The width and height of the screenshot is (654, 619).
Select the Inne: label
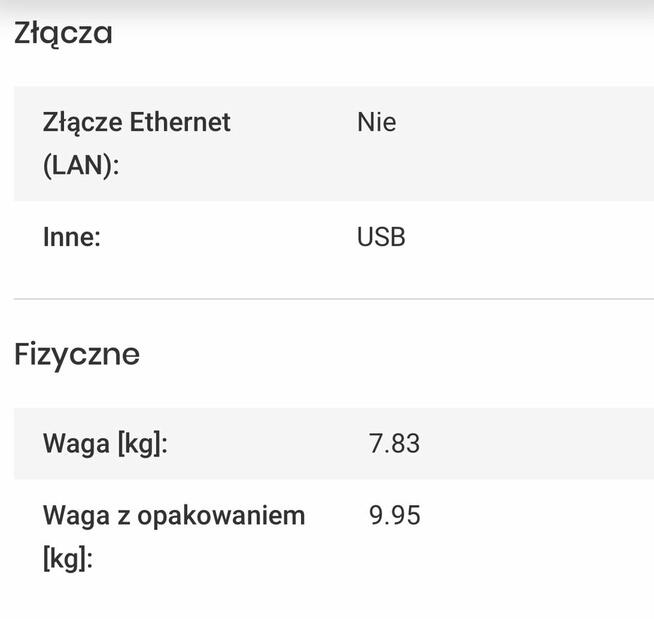pyautogui.click(x=72, y=238)
